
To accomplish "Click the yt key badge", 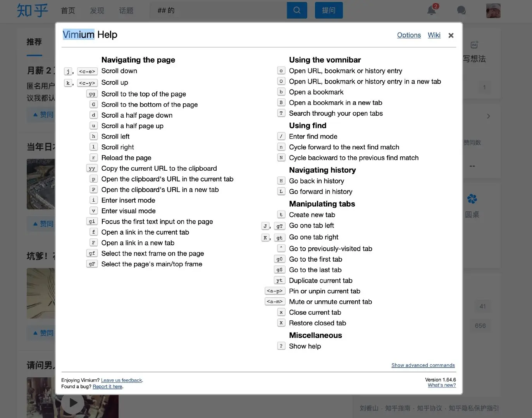I will click(279, 280).
